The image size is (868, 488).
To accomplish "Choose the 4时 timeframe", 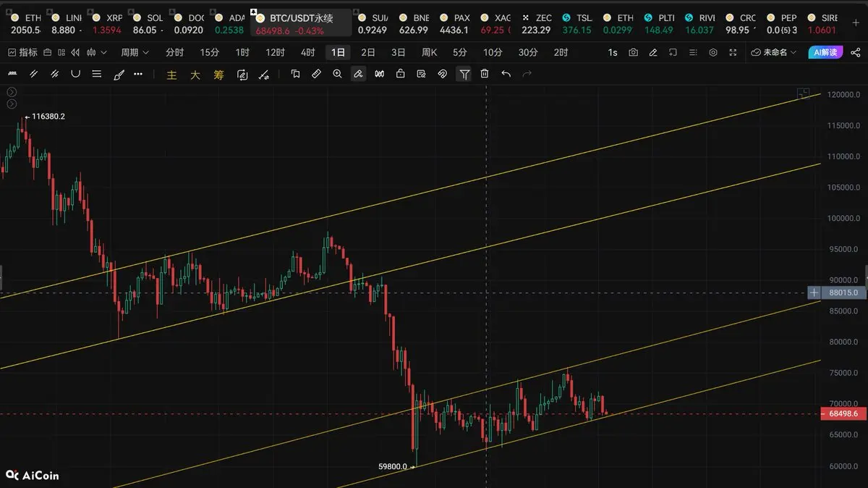I will (x=307, y=52).
